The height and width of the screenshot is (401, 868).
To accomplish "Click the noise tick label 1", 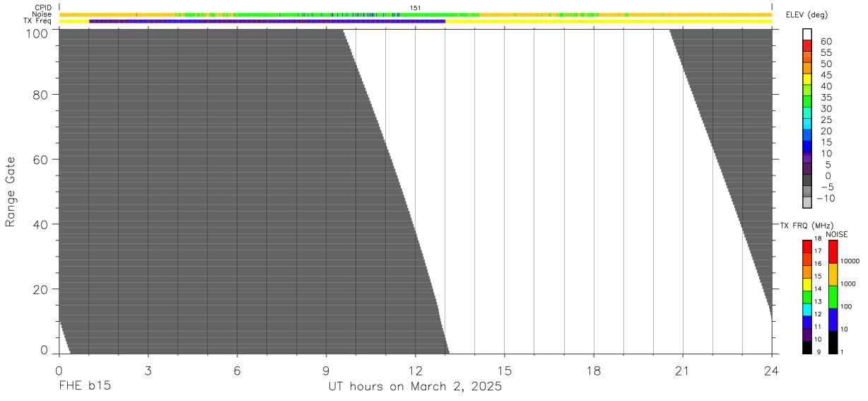I will pos(843,351).
